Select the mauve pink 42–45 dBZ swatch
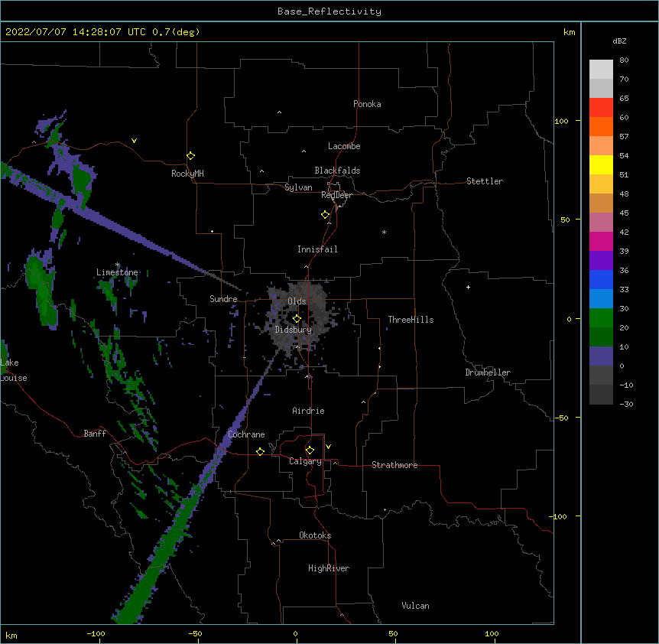This screenshot has height=644, width=659. click(x=601, y=222)
